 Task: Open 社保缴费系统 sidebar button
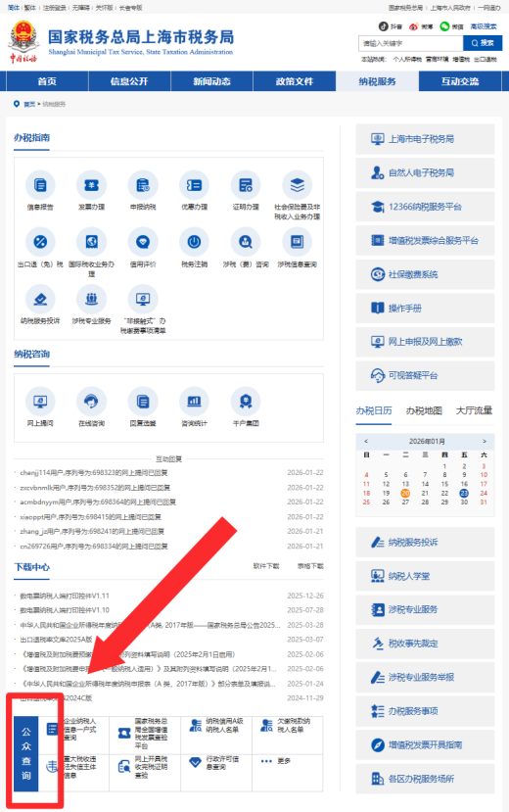point(425,274)
